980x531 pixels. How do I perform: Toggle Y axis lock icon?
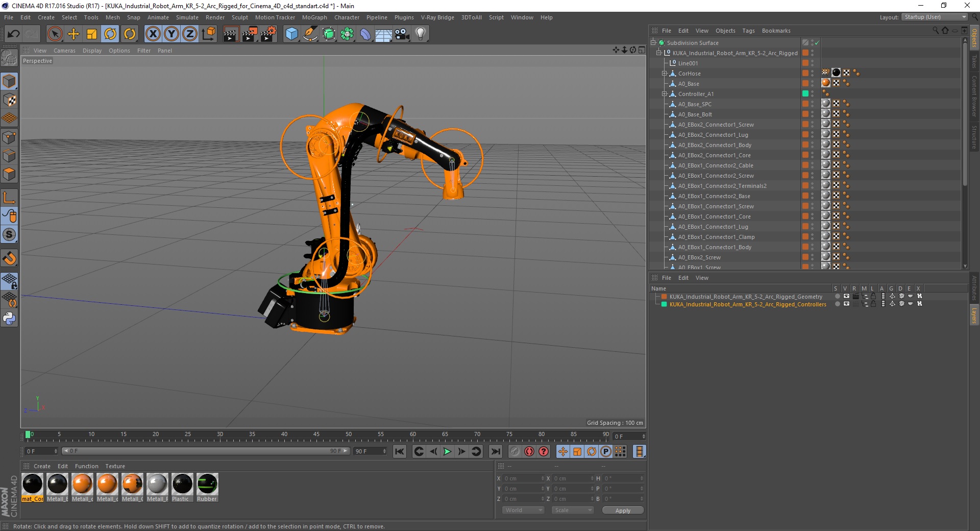171,34
